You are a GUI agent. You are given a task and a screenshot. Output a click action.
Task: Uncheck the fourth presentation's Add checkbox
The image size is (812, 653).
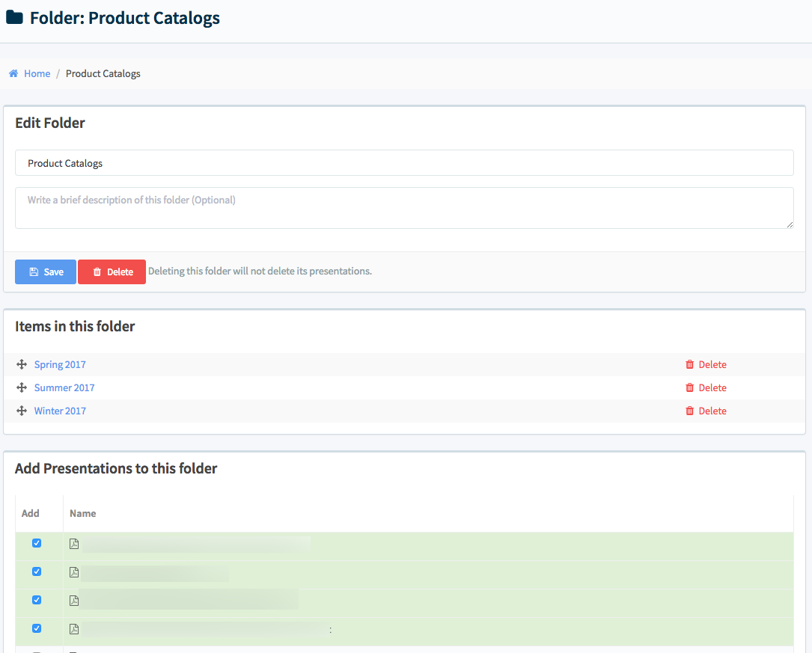coord(37,628)
